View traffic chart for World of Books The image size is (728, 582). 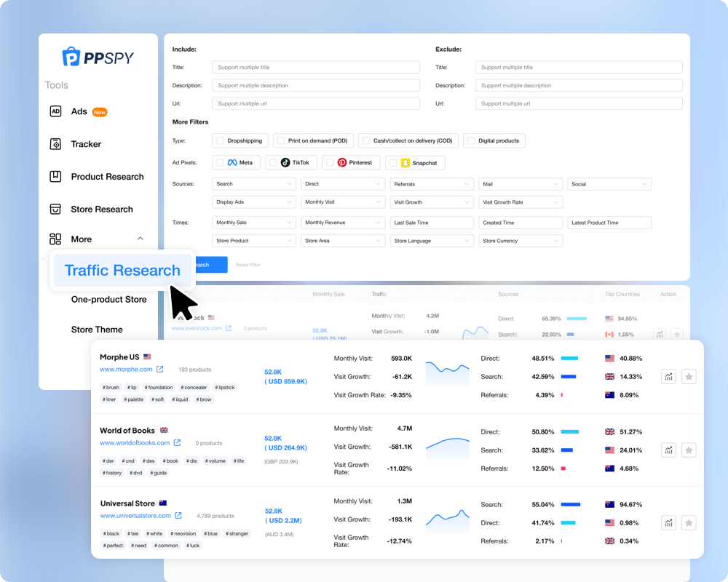(668, 450)
